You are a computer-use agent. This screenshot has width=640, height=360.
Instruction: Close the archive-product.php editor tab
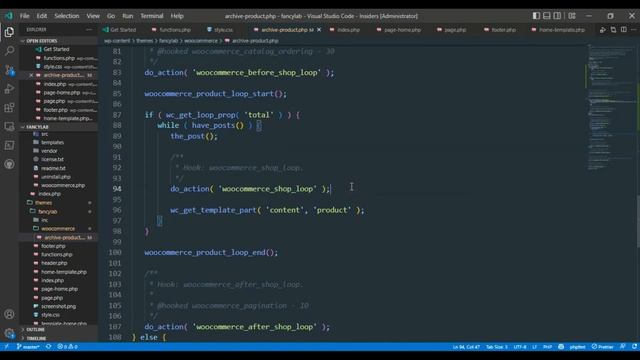[319, 30]
